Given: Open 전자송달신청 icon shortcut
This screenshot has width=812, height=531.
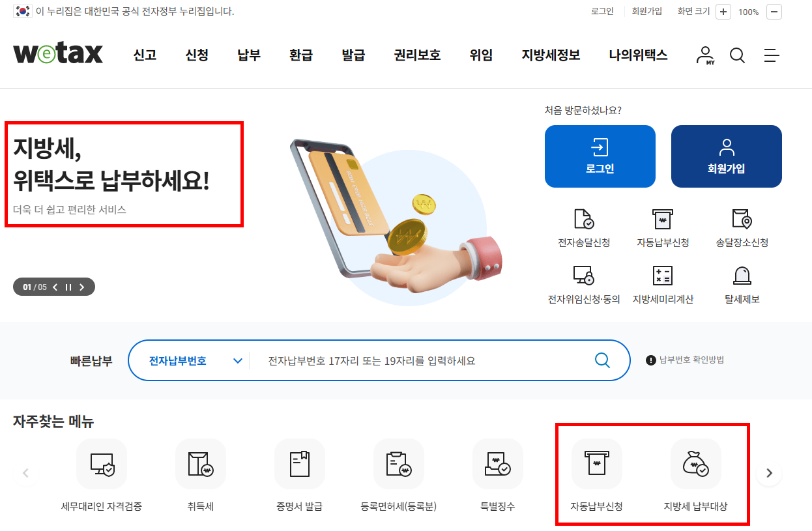Looking at the screenshot, I should (584, 220).
